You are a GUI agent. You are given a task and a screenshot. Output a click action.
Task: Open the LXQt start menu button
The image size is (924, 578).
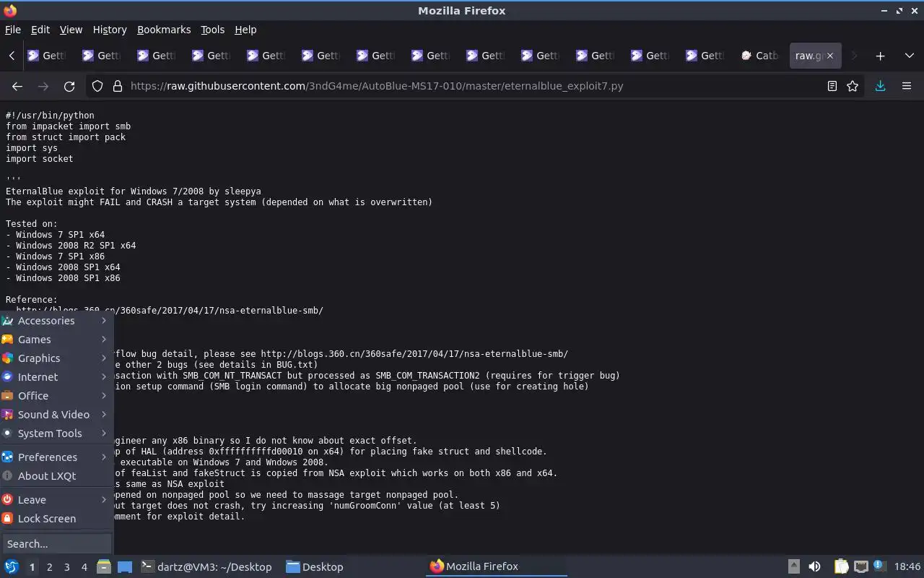click(x=12, y=566)
